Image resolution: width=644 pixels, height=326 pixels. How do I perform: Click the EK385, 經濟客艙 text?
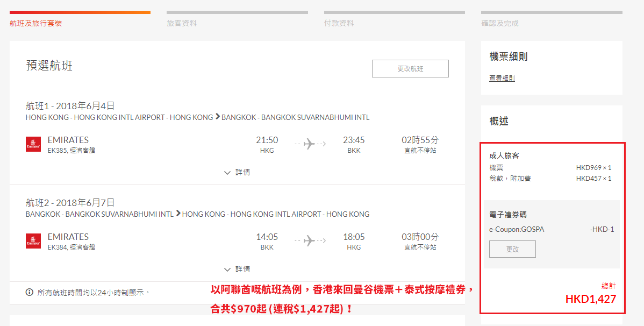click(71, 151)
